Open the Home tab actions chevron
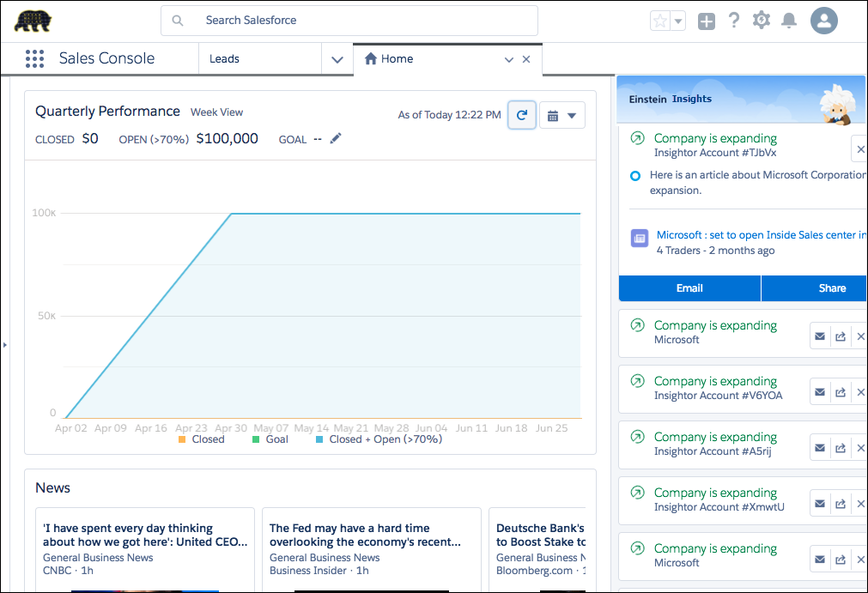Image resolution: width=868 pixels, height=593 pixels. (509, 59)
